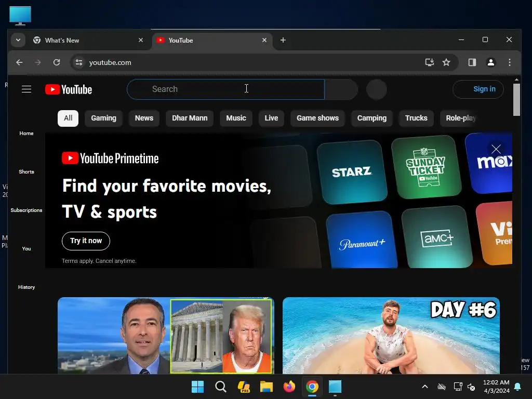Select the Live chip
The width and height of the screenshot is (532, 399).
271,118
